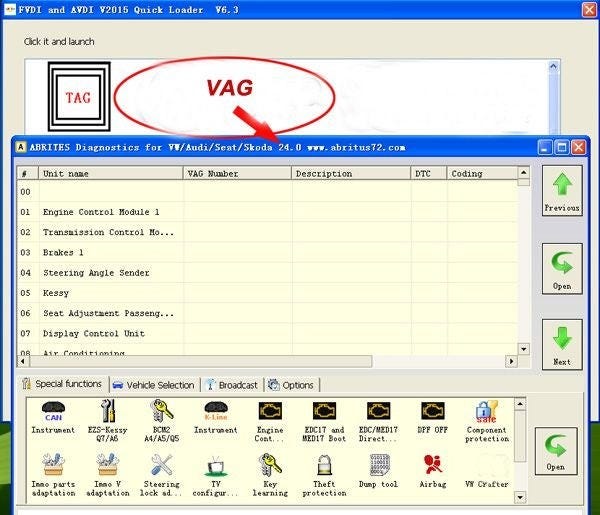Select the Engine Cont... icon
Image resolution: width=600 pixels, height=515 pixels.
pyautogui.click(x=270, y=422)
